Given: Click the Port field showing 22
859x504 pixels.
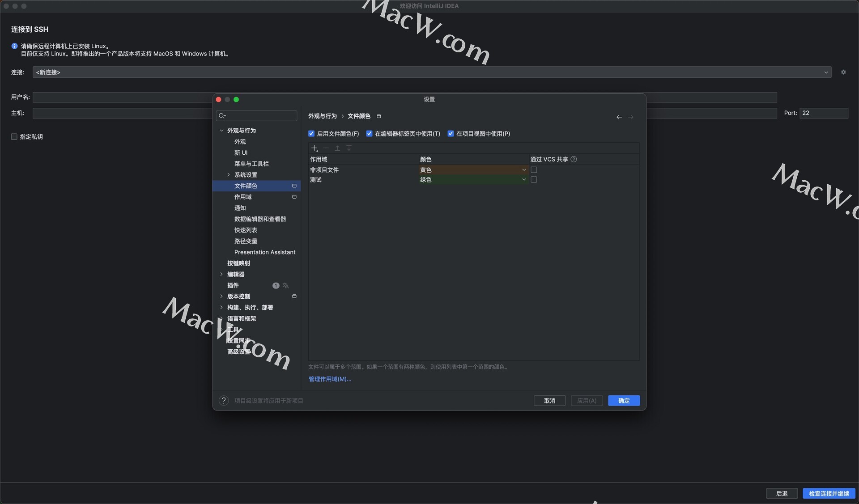Looking at the screenshot, I should coord(824,113).
